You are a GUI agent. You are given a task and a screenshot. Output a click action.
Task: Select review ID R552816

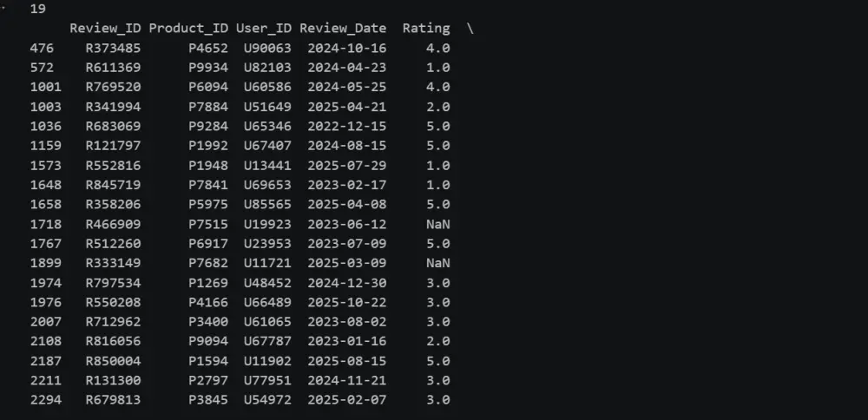pos(113,166)
